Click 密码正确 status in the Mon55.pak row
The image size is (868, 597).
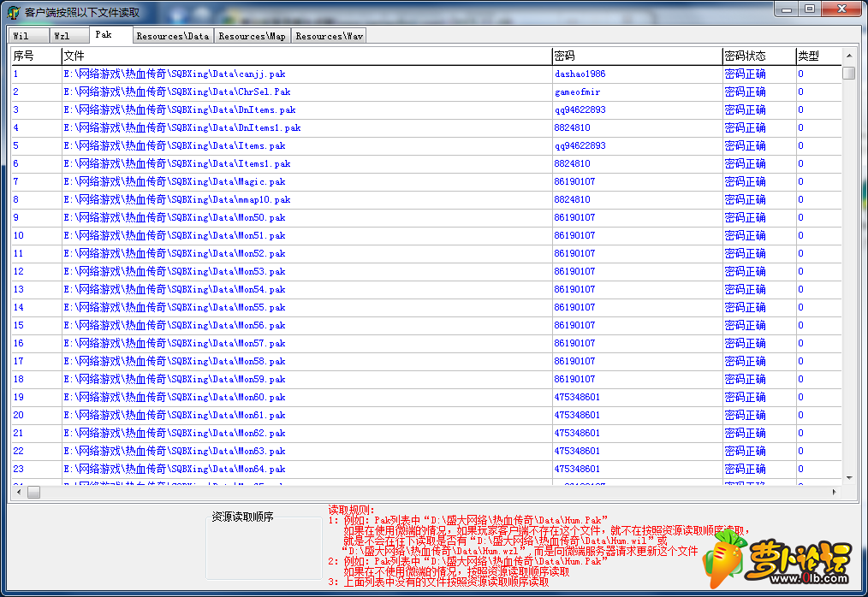point(745,308)
